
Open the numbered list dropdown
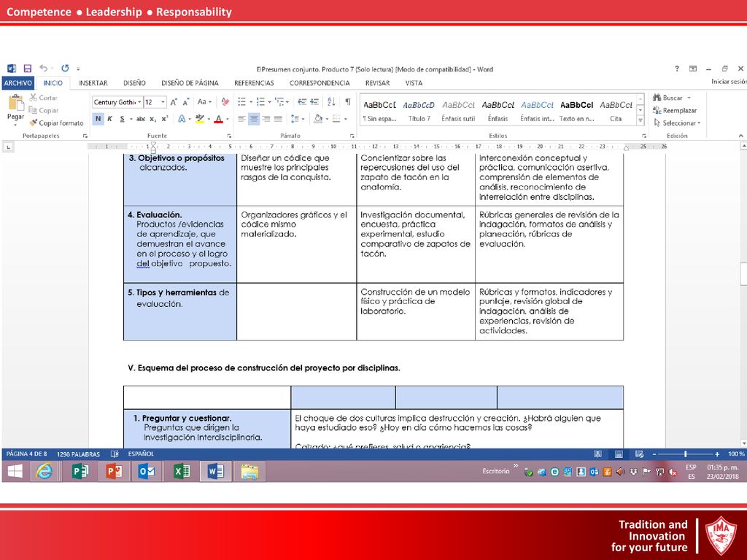[x=270, y=102]
